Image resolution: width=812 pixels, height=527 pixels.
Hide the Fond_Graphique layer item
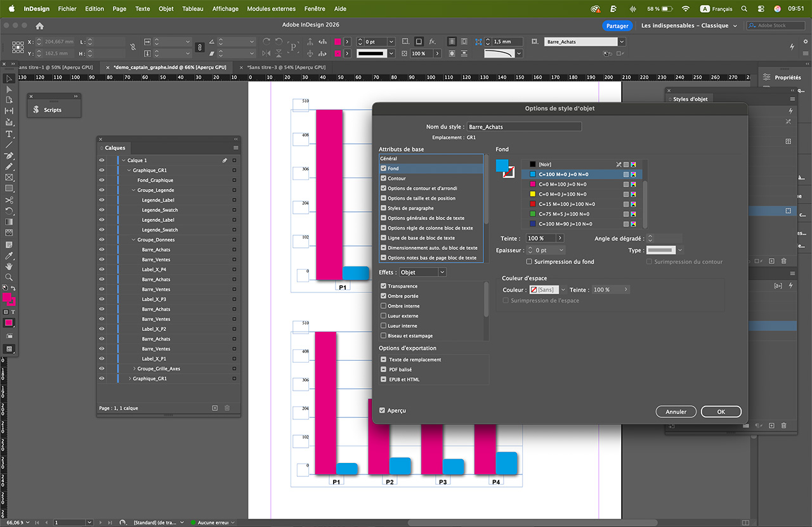coord(101,180)
